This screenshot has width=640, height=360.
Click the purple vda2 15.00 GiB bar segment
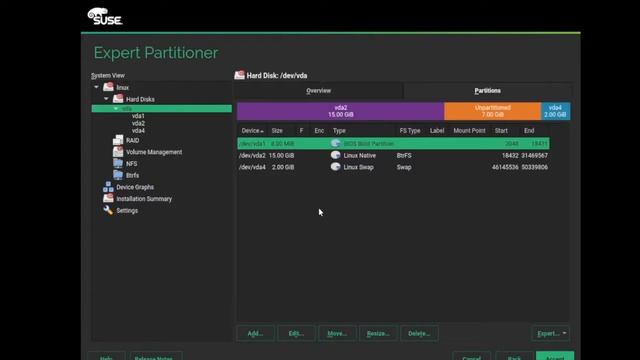340,111
